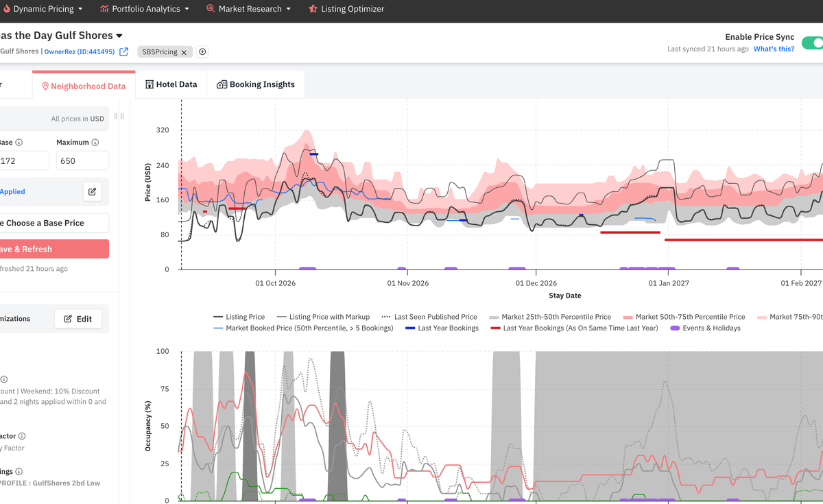Click the 'All prices in USD' text
This screenshot has height=504, width=823.
click(x=77, y=119)
